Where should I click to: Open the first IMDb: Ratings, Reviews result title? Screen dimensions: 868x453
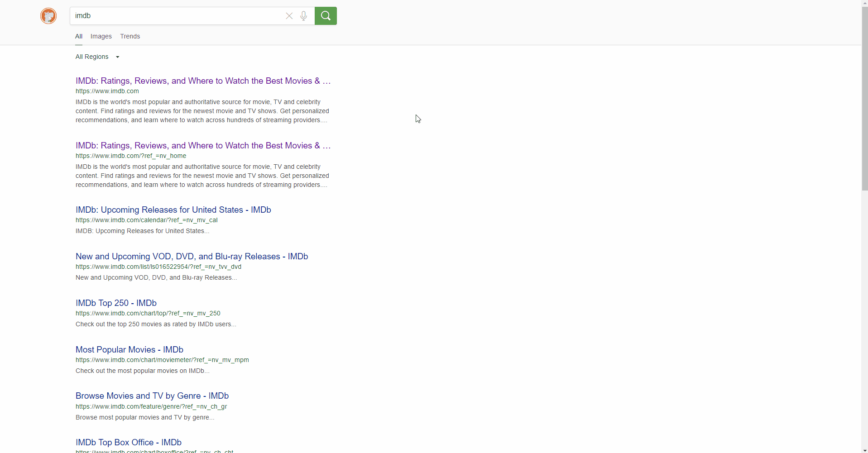(x=203, y=81)
